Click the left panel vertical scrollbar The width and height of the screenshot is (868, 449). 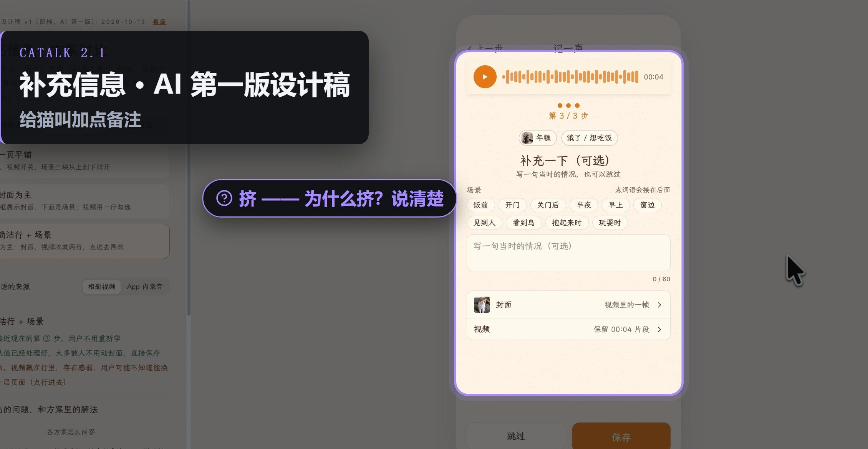189,157
